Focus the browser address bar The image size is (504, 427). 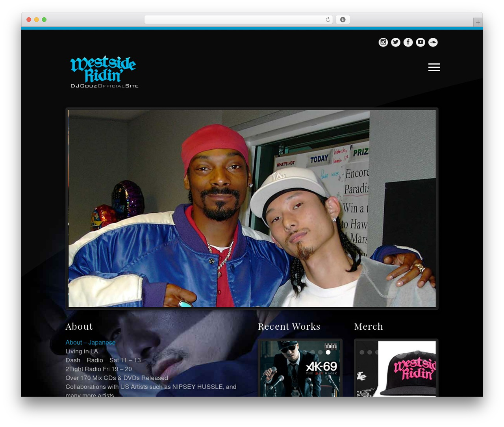(x=239, y=20)
